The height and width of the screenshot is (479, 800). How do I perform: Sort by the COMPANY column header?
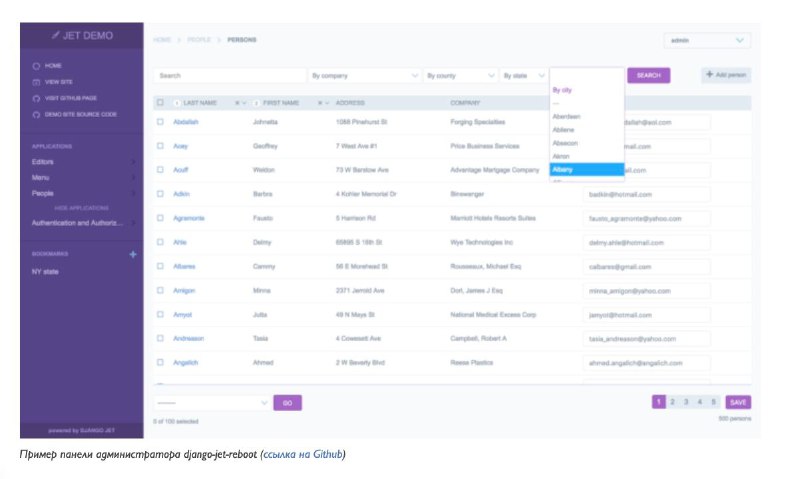coord(465,103)
